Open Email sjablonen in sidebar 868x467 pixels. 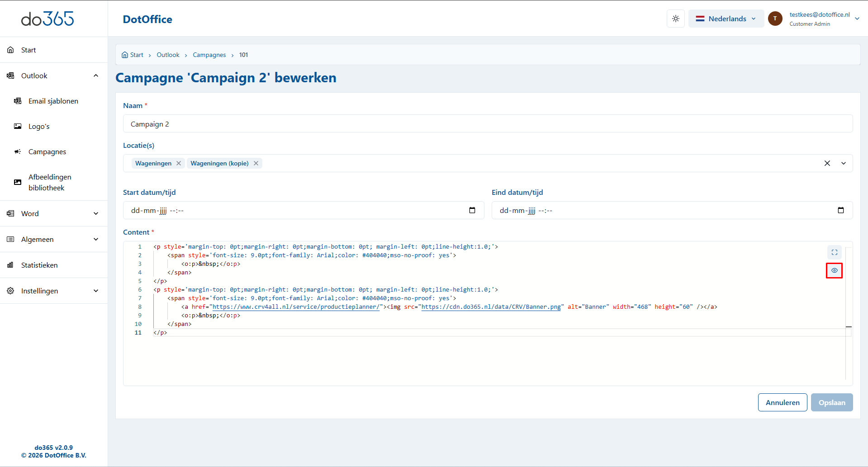(53, 101)
